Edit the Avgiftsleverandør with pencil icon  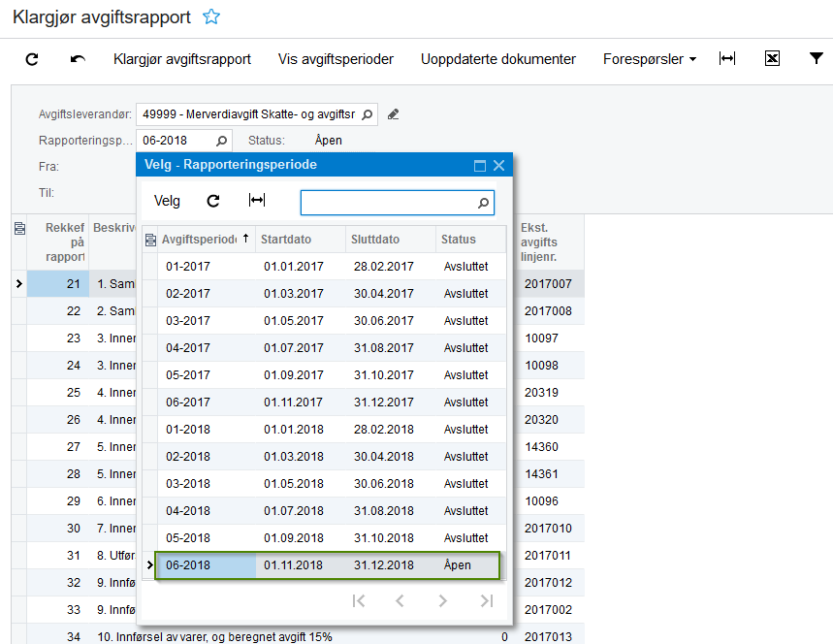[x=393, y=114]
